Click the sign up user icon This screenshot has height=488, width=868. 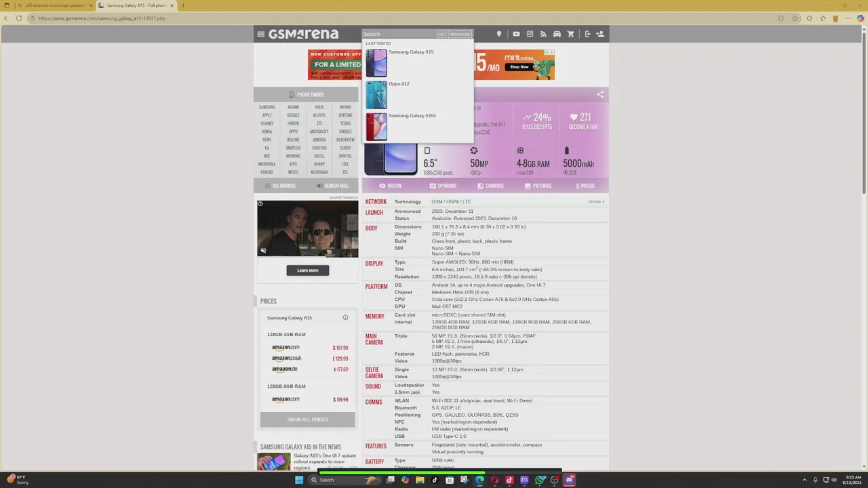[600, 34]
